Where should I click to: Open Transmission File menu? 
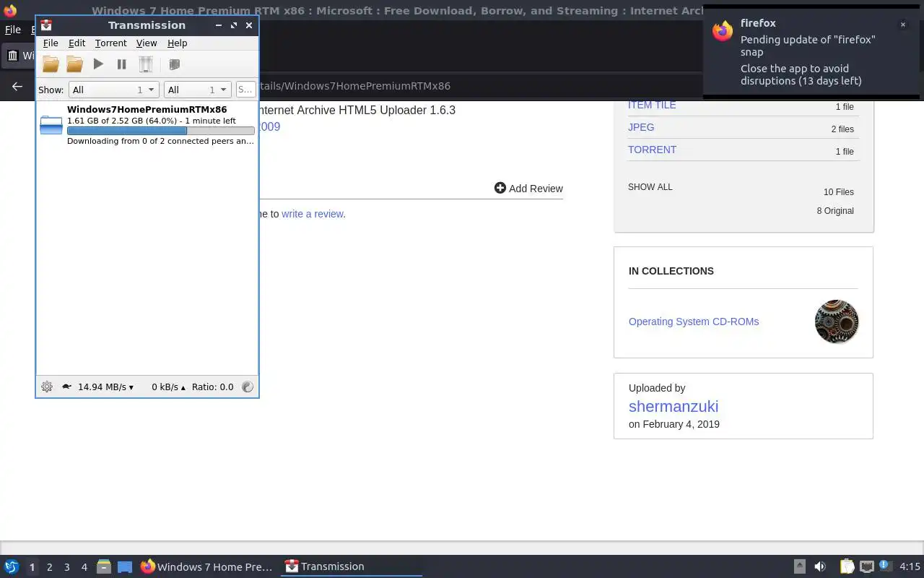51,43
